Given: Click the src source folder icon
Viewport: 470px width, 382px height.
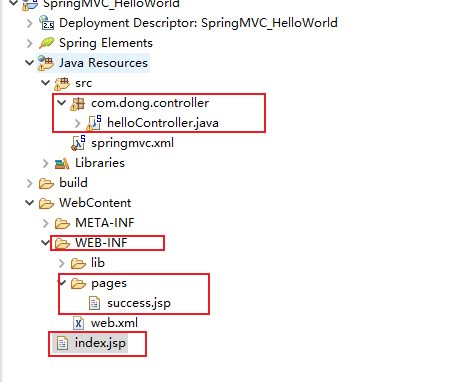Looking at the screenshot, I should point(62,83).
